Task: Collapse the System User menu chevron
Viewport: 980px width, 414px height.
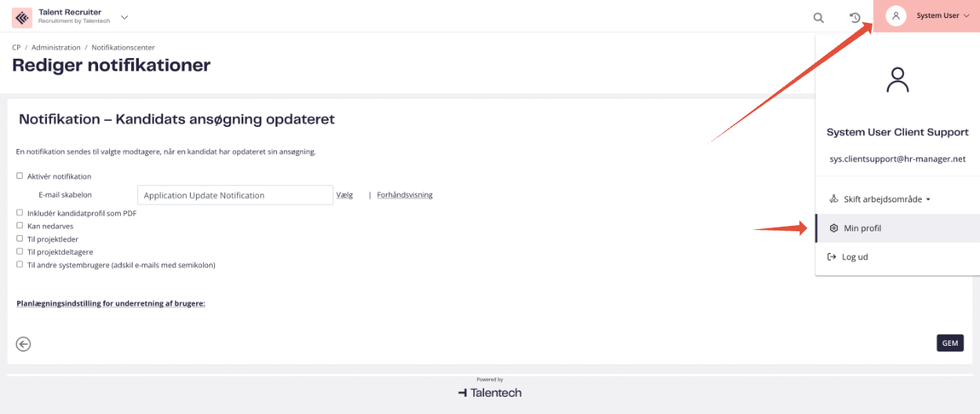Action: pos(967,16)
